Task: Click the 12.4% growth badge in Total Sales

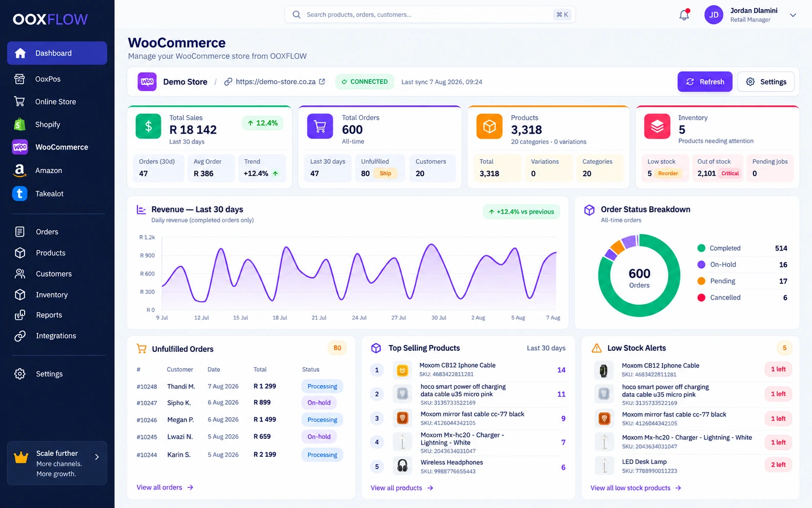Action: [263, 123]
